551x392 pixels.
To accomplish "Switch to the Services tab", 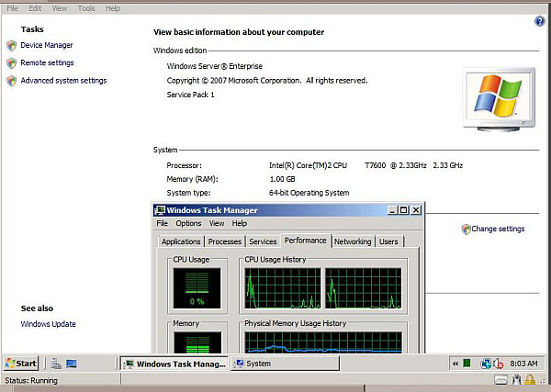I will coord(263,241).
